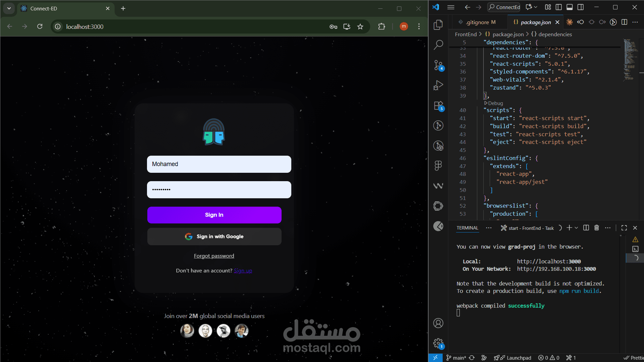
Task: Go back in VS Code navigation history
Action: tap(467, 7)
